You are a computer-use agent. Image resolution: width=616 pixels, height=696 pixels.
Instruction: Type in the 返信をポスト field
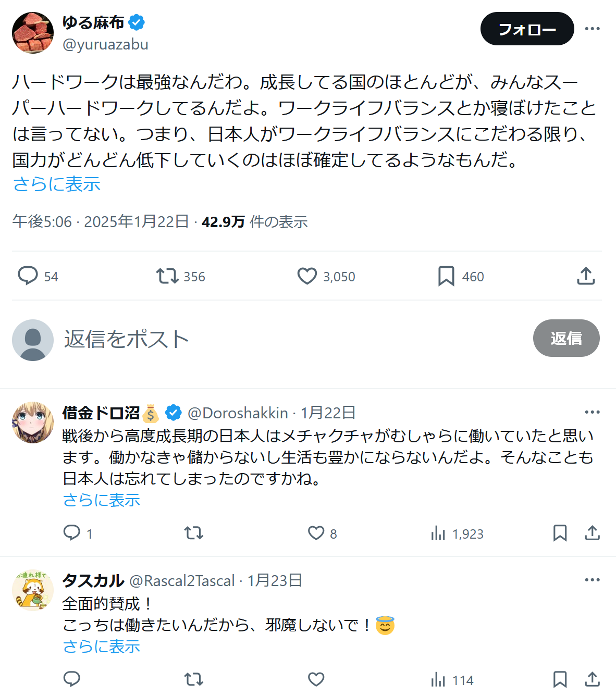(261, 339)
